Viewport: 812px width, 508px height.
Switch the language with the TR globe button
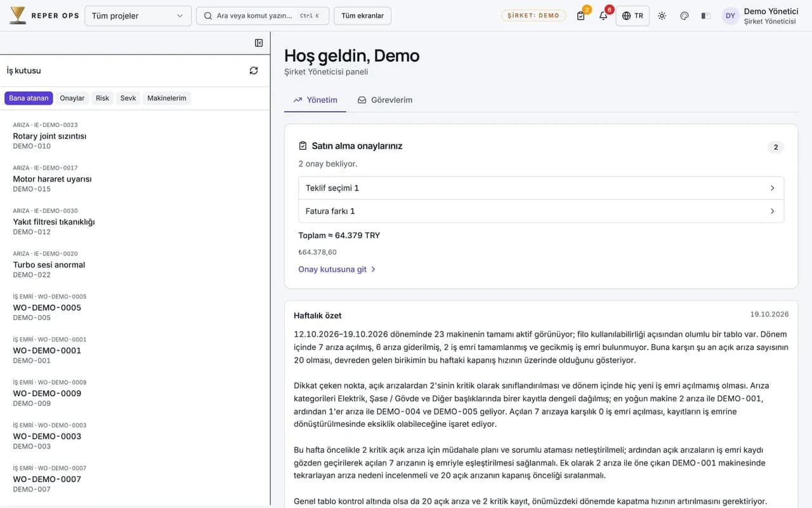click(x=632, y=16)
